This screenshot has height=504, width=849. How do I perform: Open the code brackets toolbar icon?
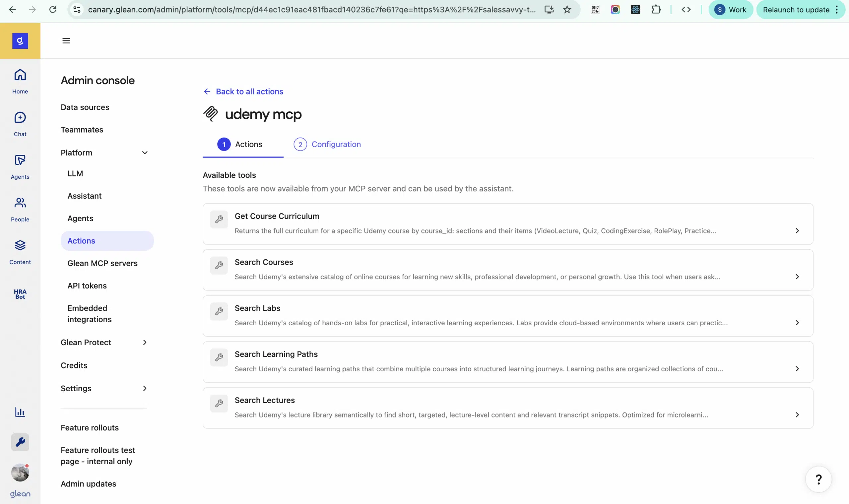point(686,10)
